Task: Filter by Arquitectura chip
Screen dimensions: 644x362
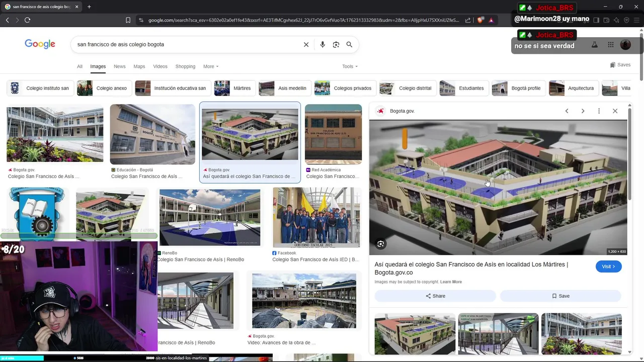Action: (574, 88)
